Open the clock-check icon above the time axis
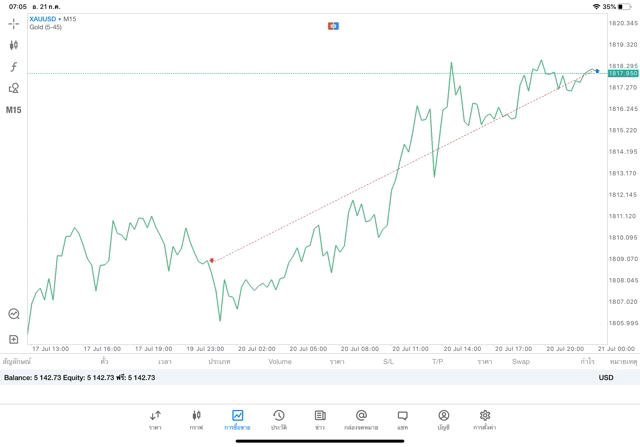The image size is (640, 447). [x=14, y=313]
